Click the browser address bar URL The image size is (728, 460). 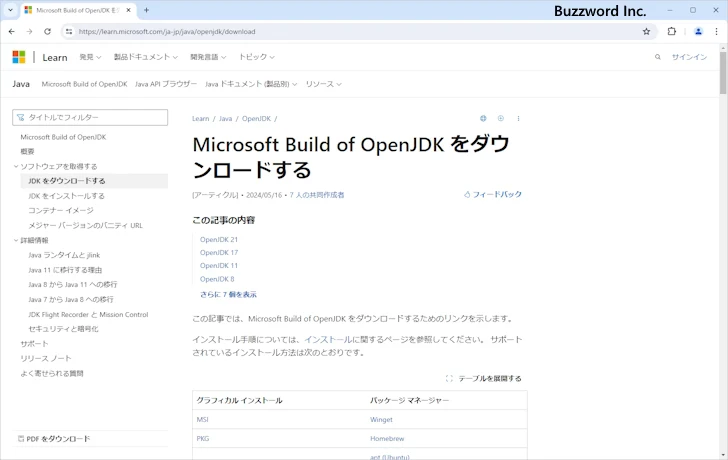click(x=167, y=32)
